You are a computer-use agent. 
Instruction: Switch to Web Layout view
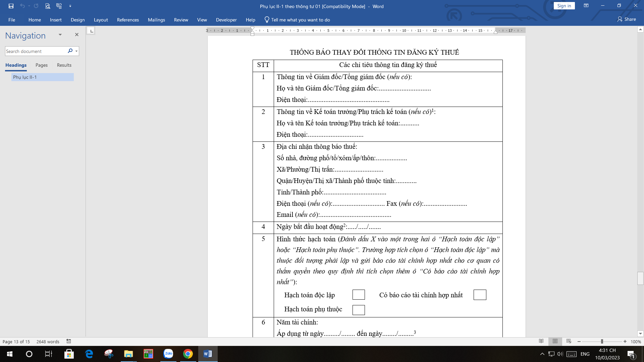click(x=569, y=341)
